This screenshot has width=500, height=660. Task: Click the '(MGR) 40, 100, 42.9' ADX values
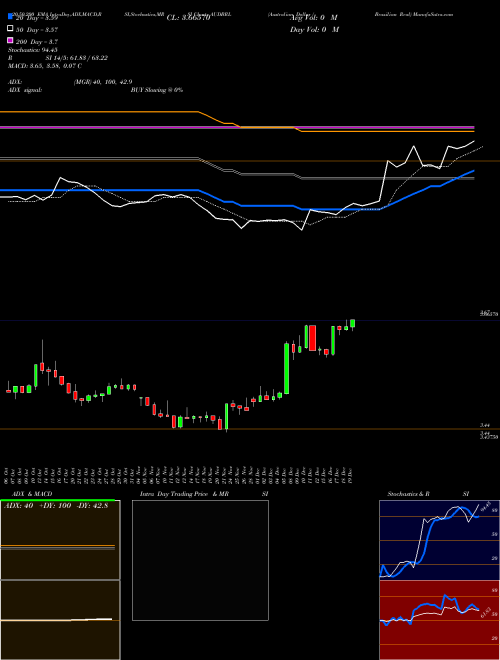[103, 82]
